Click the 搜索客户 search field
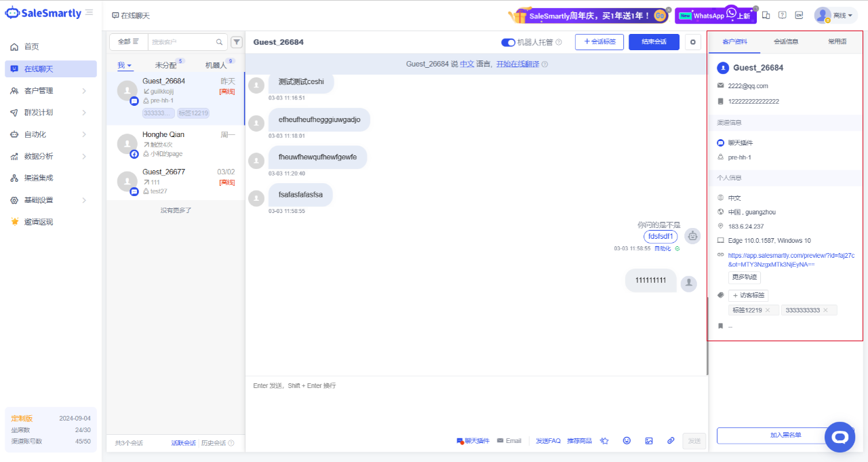The height and width of the screenshot is (462, 868). tap(183, 42)
